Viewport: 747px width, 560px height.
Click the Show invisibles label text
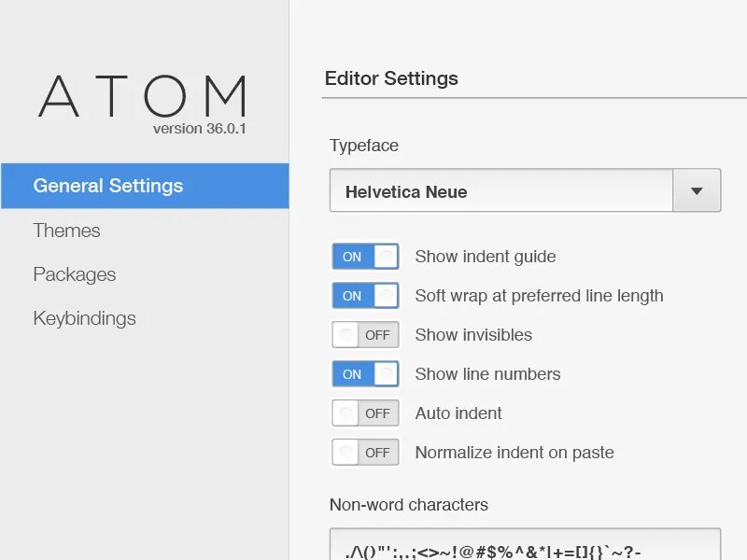point(473,335)
